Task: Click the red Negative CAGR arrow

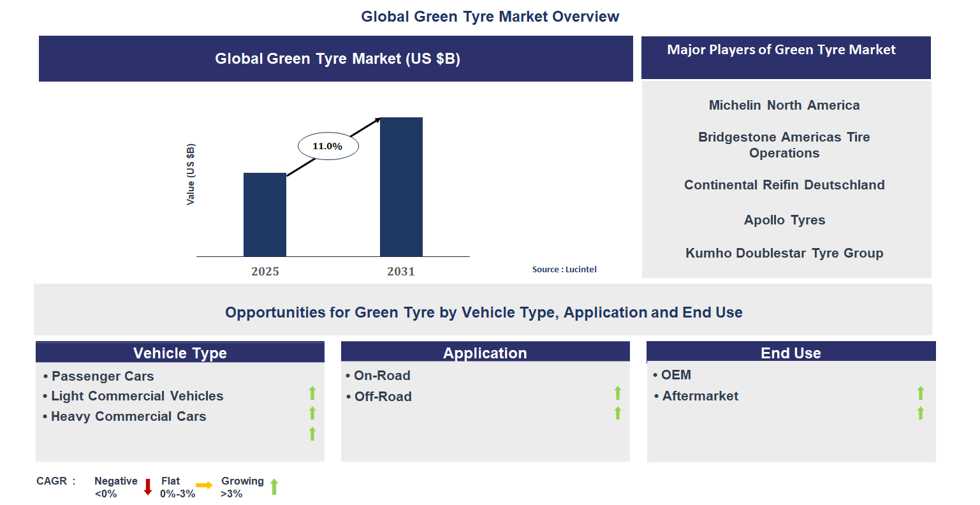Action: click(148, 487)
